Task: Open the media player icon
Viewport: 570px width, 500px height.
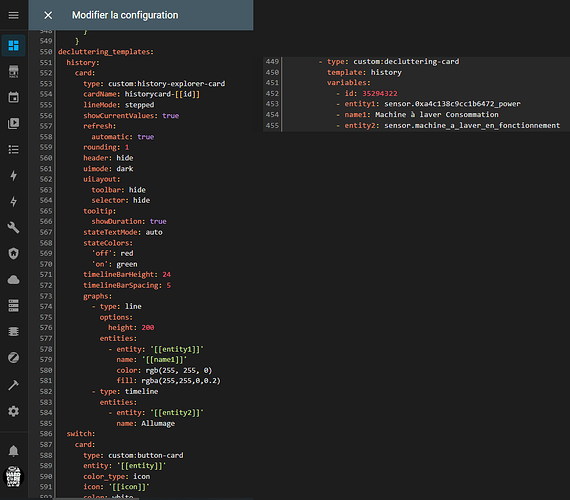Action: pyautogui.click(x=13, y=123)
